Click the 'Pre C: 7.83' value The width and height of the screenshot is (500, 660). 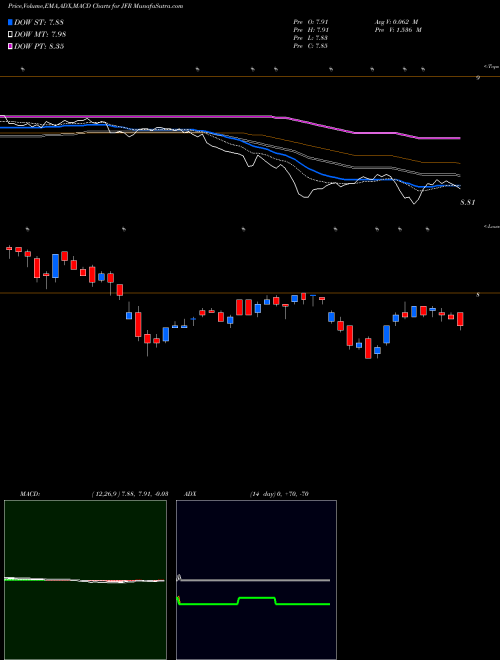[311, 46]
